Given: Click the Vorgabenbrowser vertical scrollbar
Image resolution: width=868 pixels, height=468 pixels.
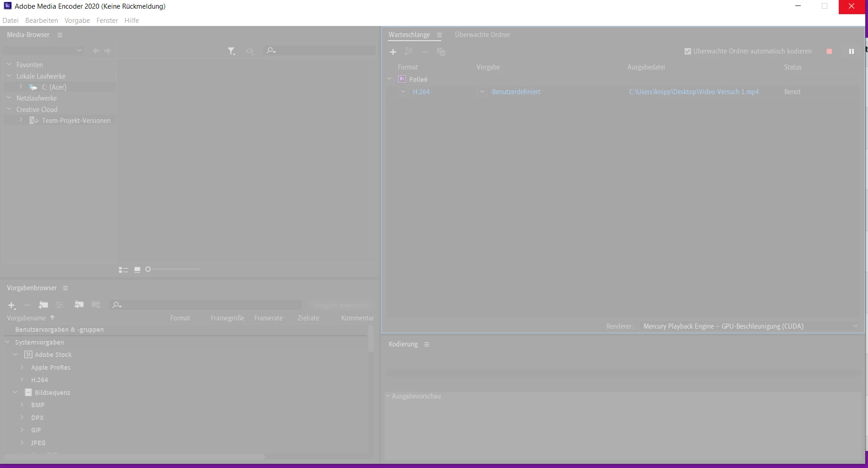Looking at the screenshot, I should pos(371,339).
